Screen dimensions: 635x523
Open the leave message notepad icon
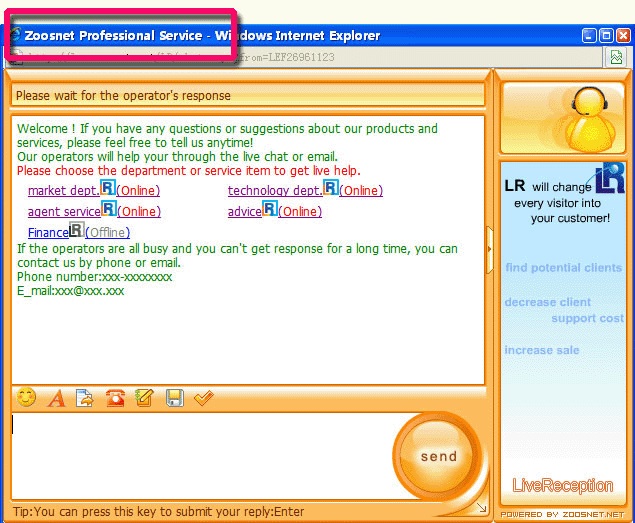coord(145,397)
